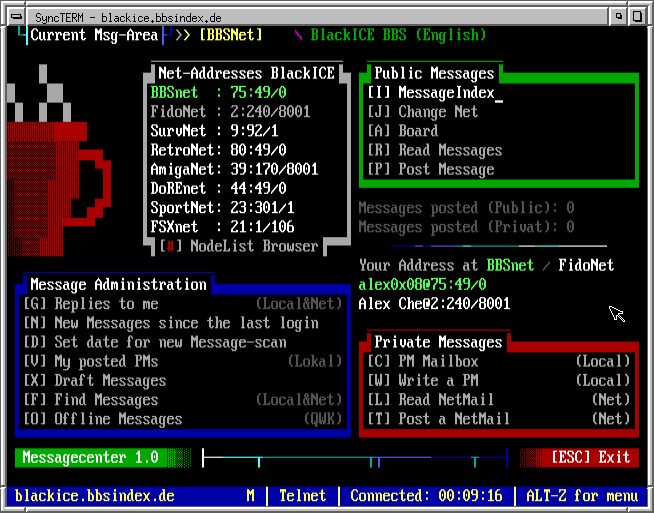Select [I] MessageIndex in Public Messages
Screen dimensions: 654x513
click(x=431, y=93)
